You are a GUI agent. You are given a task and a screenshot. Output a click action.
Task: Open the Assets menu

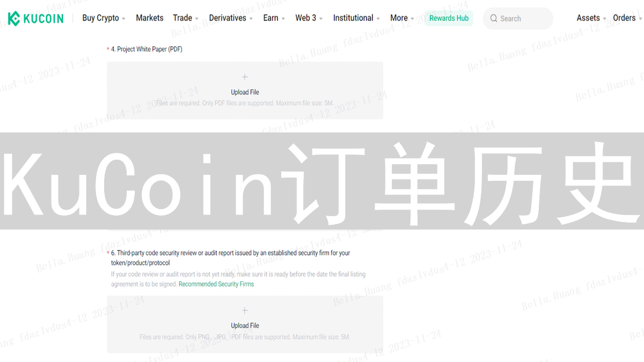tap(588, 18)
